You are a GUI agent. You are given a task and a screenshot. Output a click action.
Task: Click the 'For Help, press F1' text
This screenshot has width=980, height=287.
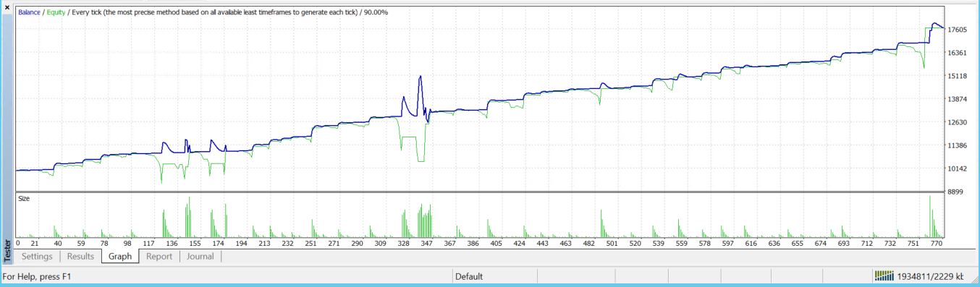pos(37,277)
